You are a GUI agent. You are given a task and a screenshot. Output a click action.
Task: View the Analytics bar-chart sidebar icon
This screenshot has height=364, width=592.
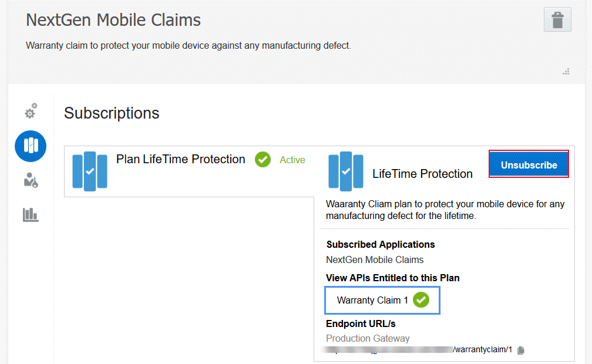30,215
